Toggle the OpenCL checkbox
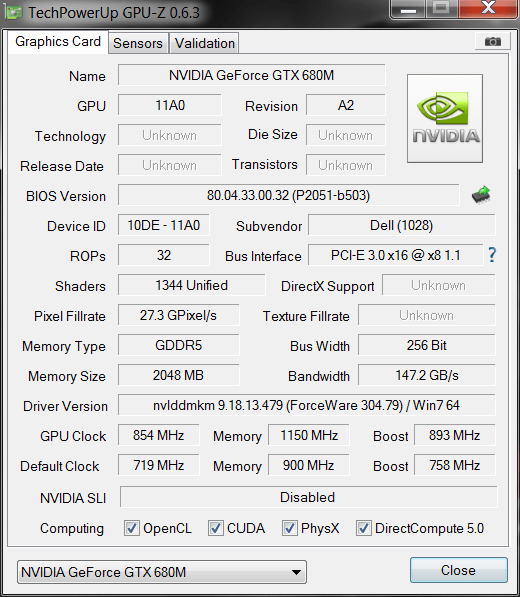 coord(132,528)
